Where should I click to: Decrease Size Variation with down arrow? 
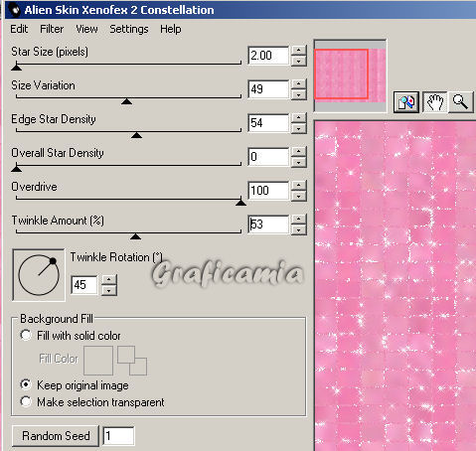[x=299, y=95]
